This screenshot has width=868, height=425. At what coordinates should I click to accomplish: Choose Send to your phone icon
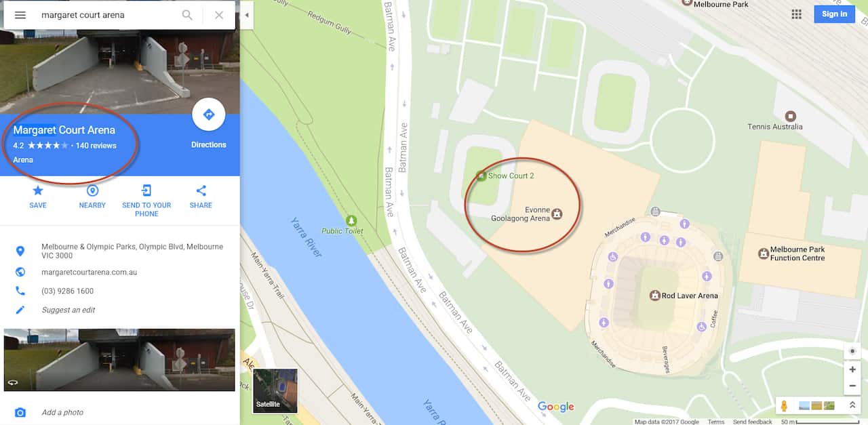pyautogui.click(x=146, y=190)
